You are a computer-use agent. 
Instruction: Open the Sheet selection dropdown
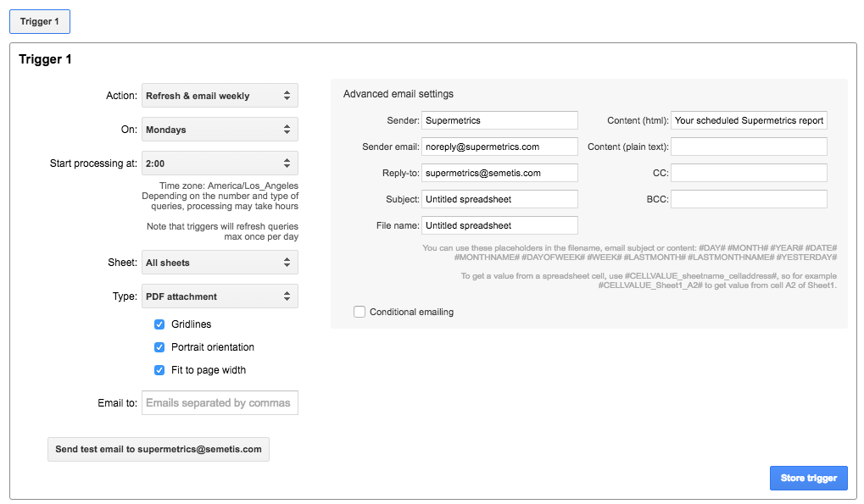tap(220, 263)
